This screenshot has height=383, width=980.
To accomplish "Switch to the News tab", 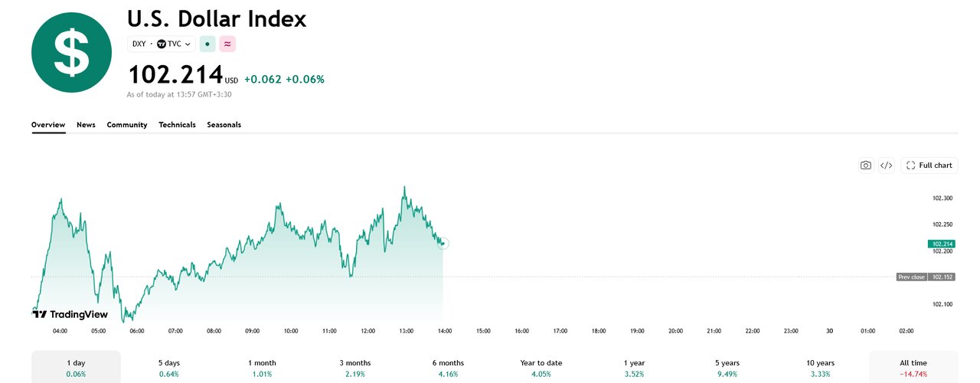I will tap(86, 125).
